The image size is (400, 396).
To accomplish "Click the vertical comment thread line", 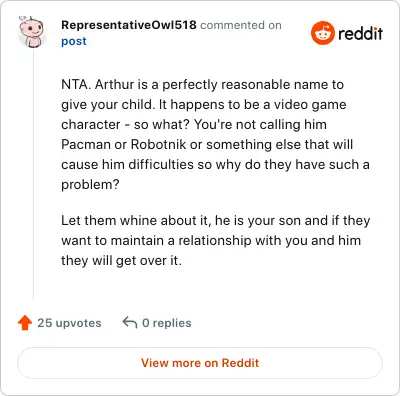I will [x=33, y=175].
